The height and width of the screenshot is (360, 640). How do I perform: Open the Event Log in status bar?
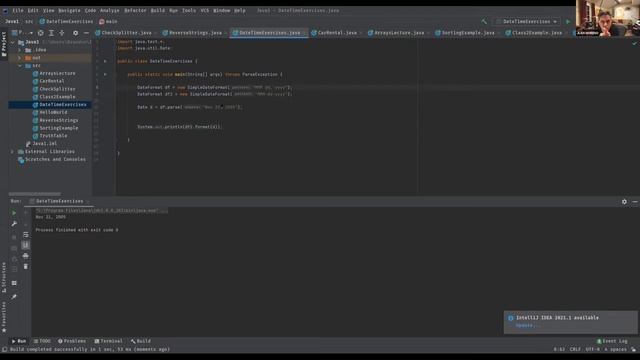[612, 341]
